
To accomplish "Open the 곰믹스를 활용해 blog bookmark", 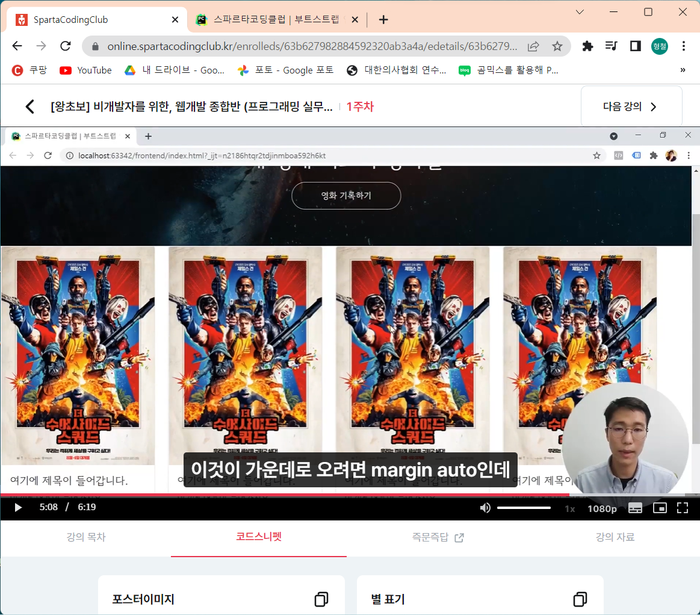I will [509, 70].
